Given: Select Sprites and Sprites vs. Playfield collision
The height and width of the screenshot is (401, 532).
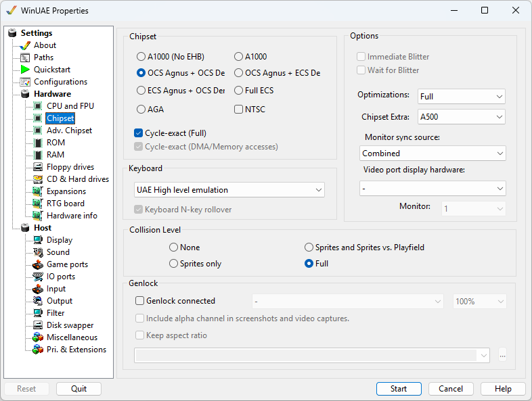Looking at the screenshot, I should [x=364, y=247].
